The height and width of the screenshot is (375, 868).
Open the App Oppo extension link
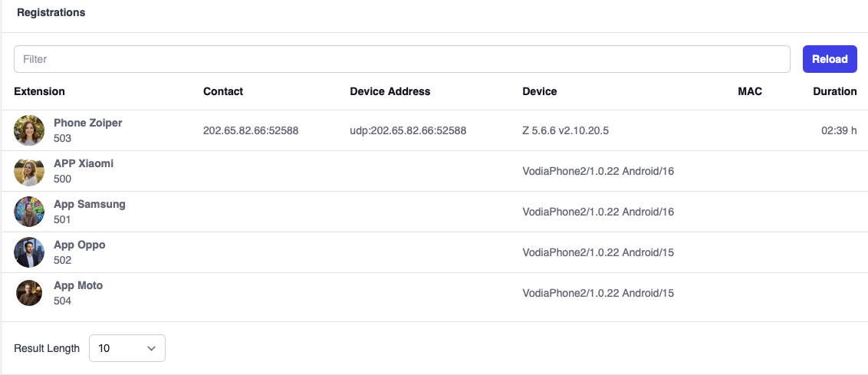coord(79,245)
